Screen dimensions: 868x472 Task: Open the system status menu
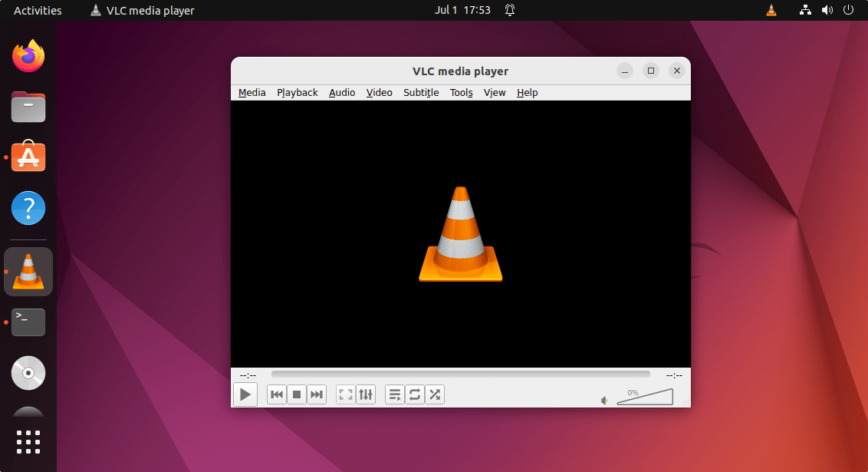(x=827, y=10)
